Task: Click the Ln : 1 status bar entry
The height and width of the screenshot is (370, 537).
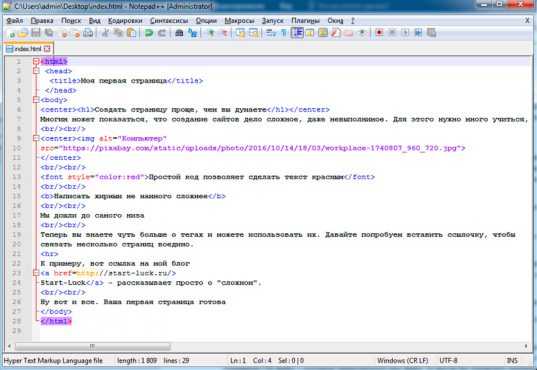Action: (238, 361)
